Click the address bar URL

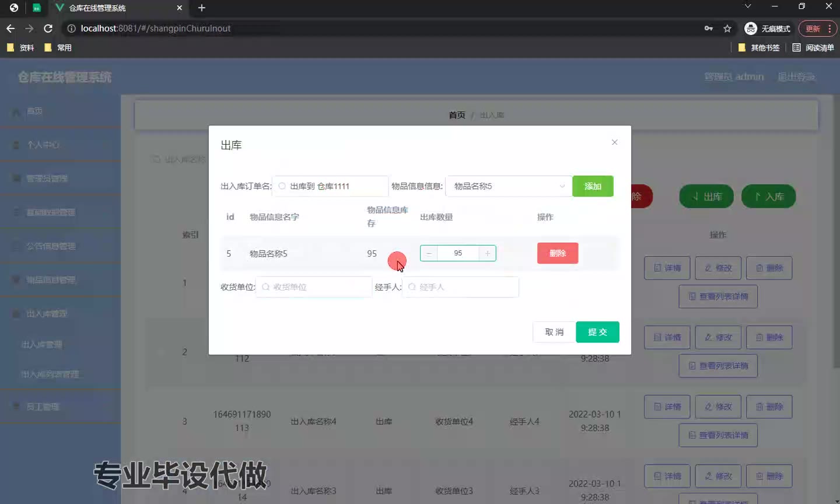coord(155,28)
